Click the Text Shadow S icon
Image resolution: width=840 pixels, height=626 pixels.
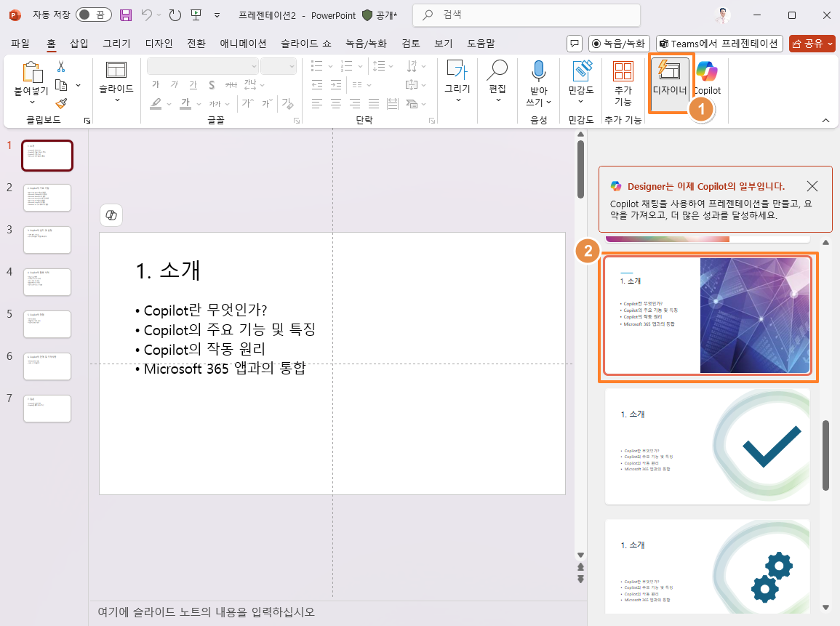pyautogui.click(x=212, y=84)
